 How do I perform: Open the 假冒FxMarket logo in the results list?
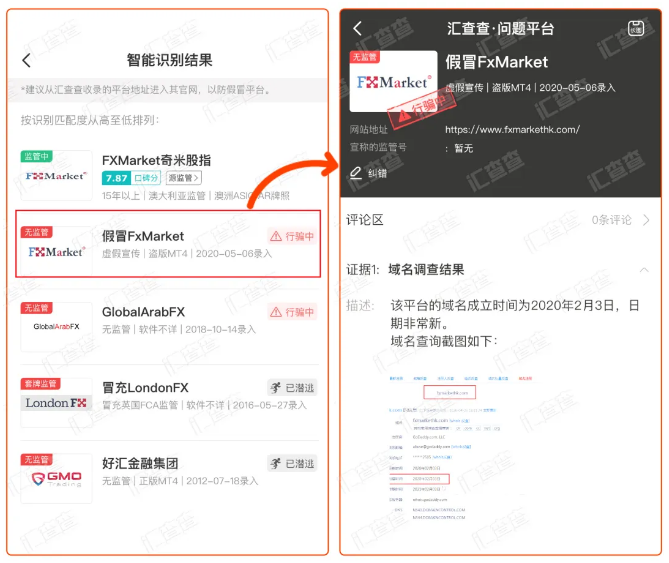(x=56, y=251)
